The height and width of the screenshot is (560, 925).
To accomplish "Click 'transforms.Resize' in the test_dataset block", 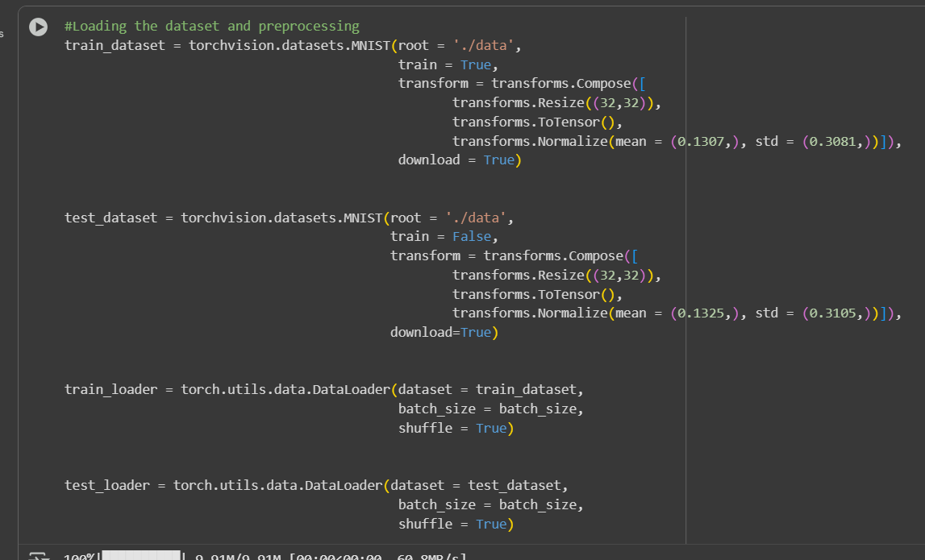I will click(x=518, y=276).
